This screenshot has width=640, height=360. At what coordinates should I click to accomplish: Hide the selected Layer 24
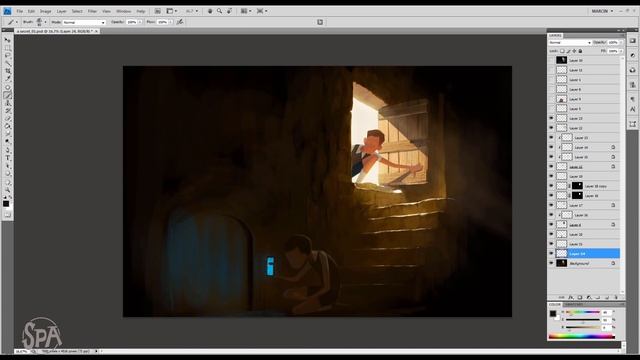pyautogui.click(x=551, y=253)
